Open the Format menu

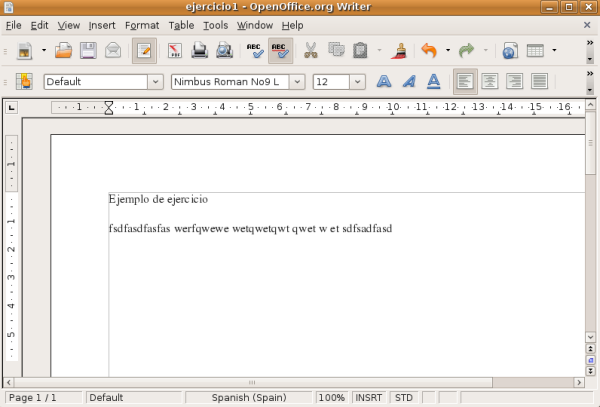click(x=142, y=24)
